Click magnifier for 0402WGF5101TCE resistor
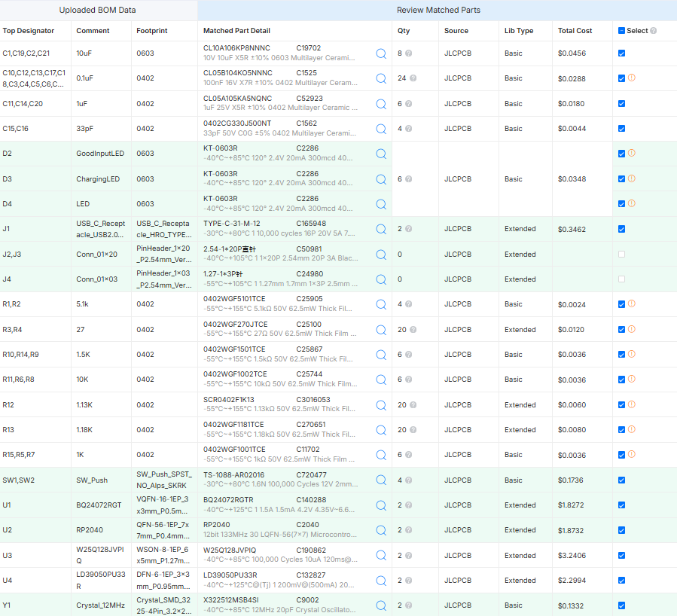Image resolution: width=677 pixels, height=616 pixels. [x=381, y=304]
